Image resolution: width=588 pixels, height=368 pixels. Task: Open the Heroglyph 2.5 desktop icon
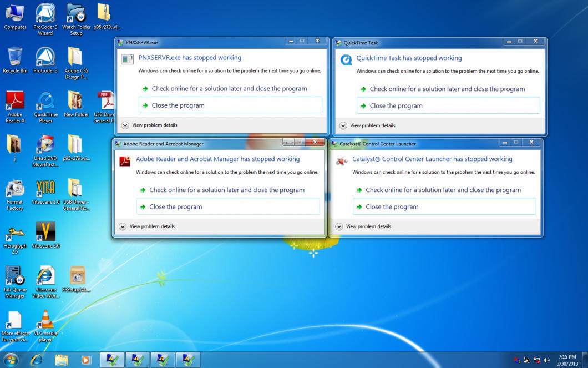(15, 233)
